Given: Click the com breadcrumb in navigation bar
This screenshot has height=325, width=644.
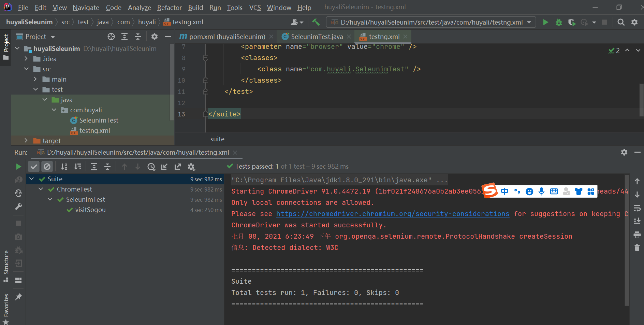Looking at the screenshot, I should click(x=123, y=22).
